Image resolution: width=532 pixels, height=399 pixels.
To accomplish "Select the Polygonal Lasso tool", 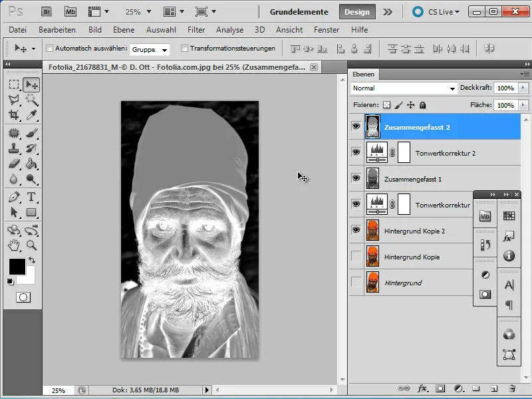I will (14, 99).
